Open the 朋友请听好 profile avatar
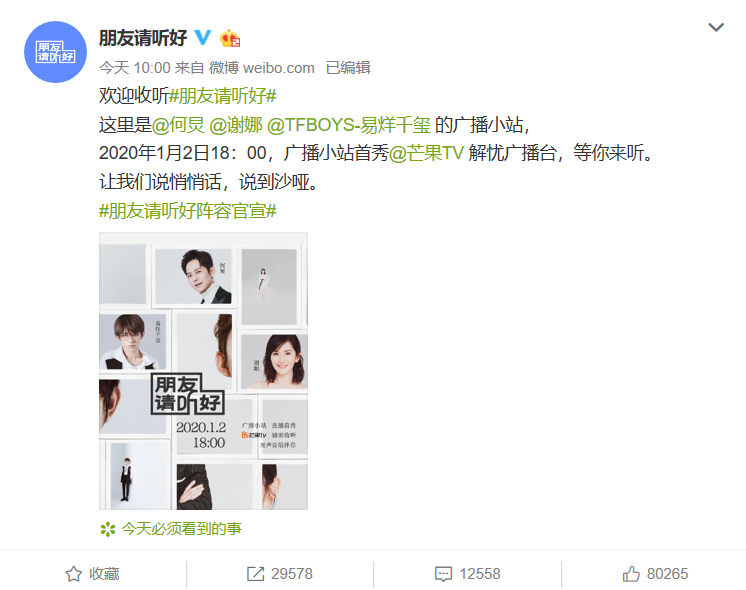The width and height of the screenshot is (746, 590). 55,52
